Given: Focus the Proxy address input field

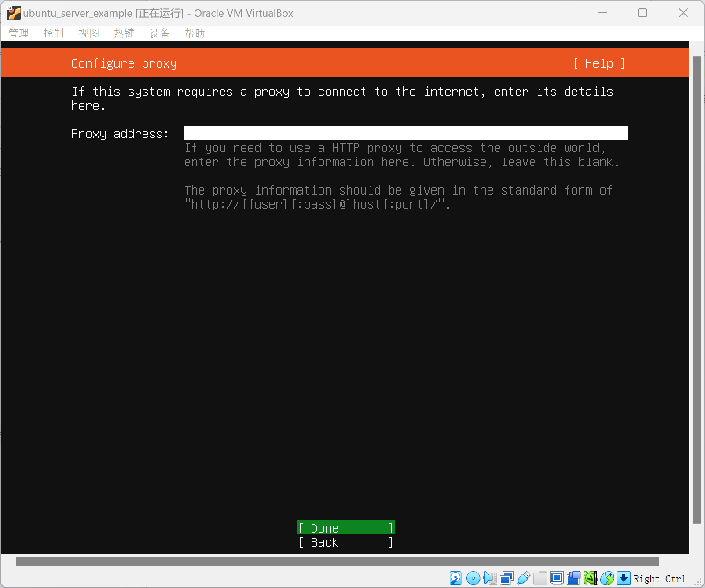Looking at the screenshot, I should pos(405,133).
